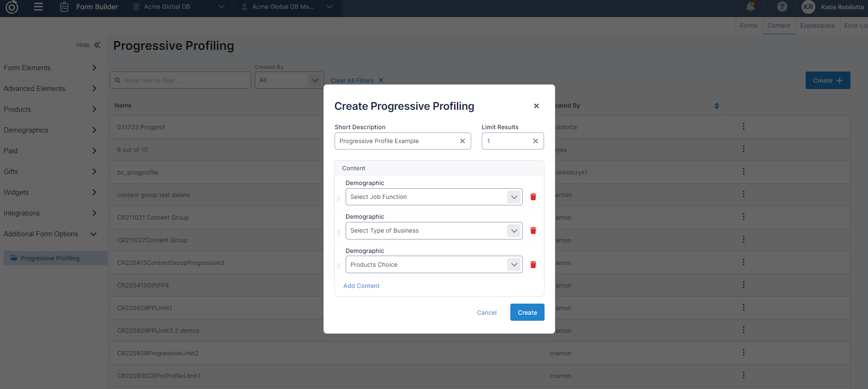868x389 pixels.
Task: Click into the Short Description input field
Action: (x=397, y=141)
